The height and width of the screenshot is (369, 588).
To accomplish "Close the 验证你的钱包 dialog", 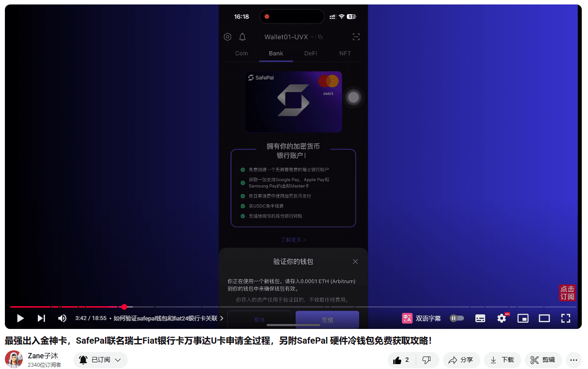I will click(x=355, y=262).
